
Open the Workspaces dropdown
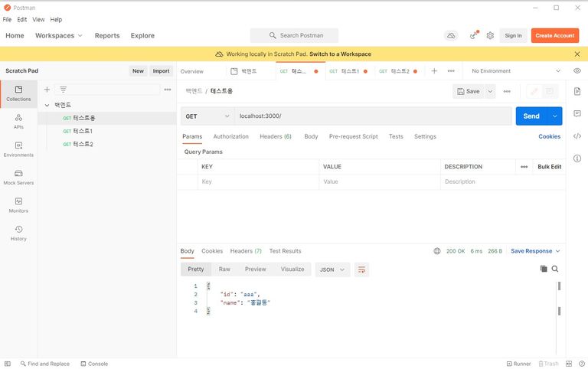(x=58, y=36)
